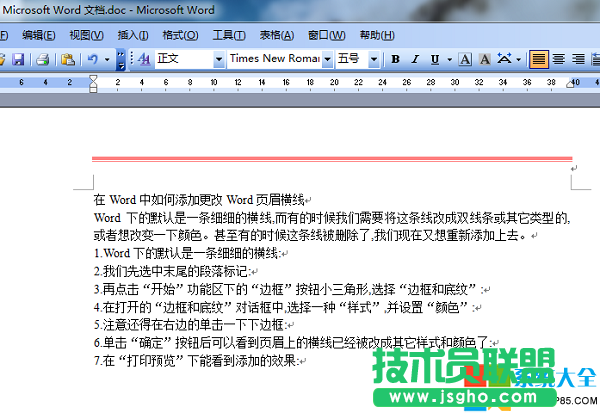
Task: Click the character scaling icon
Action: click(x=504, y=59)
